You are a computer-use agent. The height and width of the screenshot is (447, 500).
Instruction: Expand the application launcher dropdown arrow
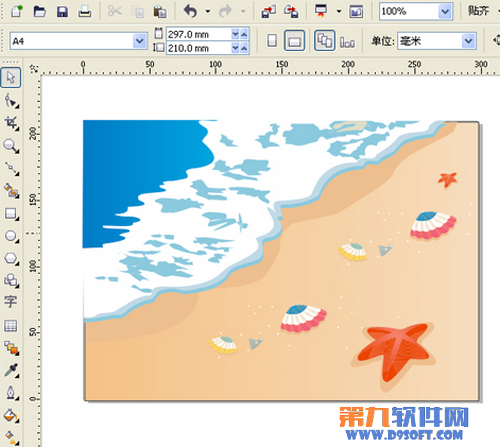tap(339, 11)
